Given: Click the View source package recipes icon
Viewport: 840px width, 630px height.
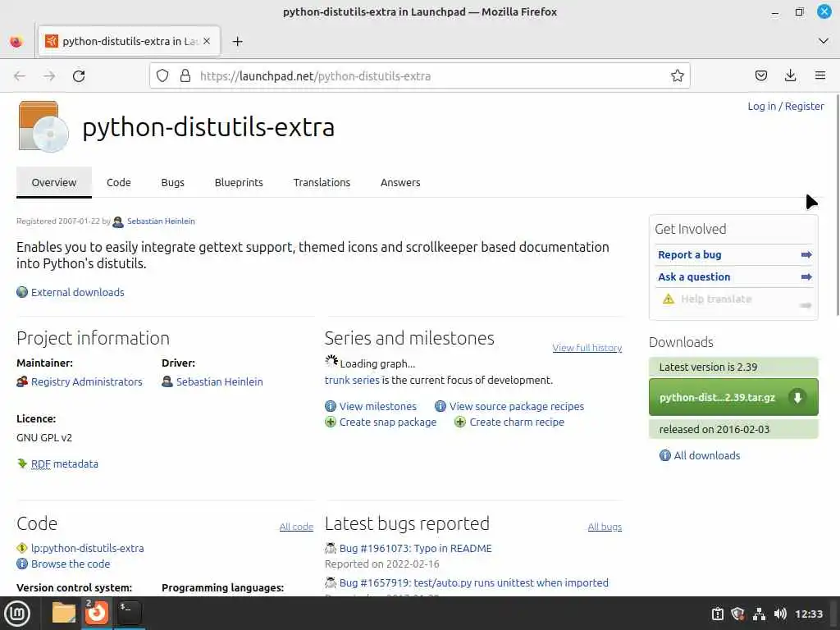Looking at the screenshot, I should click(441, 406).
